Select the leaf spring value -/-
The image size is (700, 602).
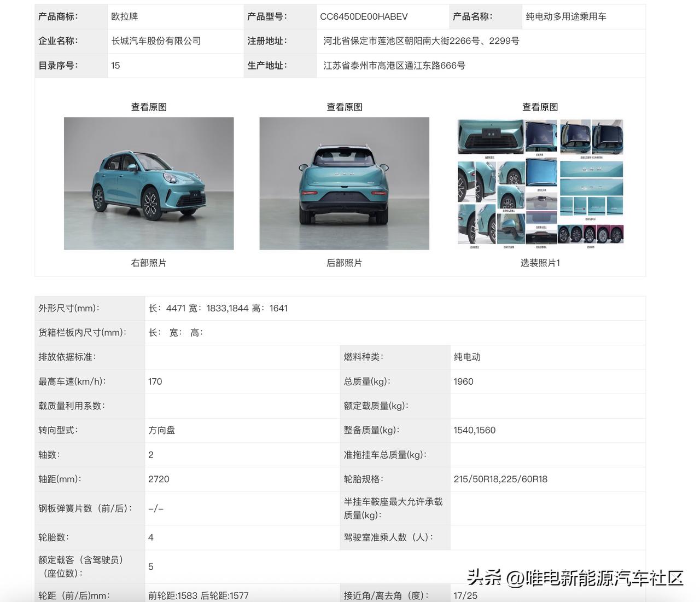click(x=156, y=508)
